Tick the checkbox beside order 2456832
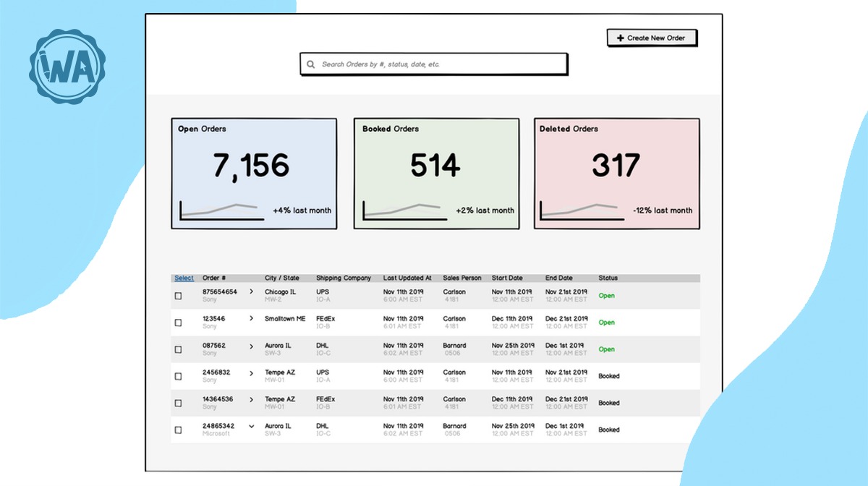 tap(178, 375)
